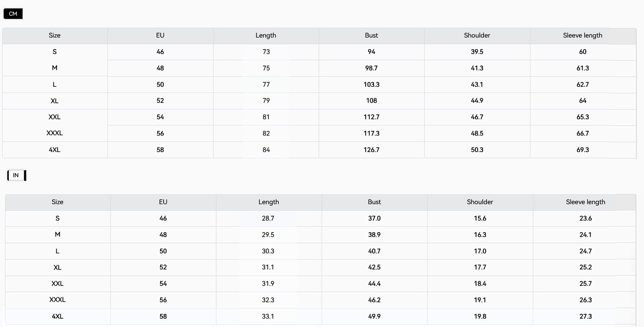Select the 4XL size cell in the inch table
644x327 pixels.
58,316
